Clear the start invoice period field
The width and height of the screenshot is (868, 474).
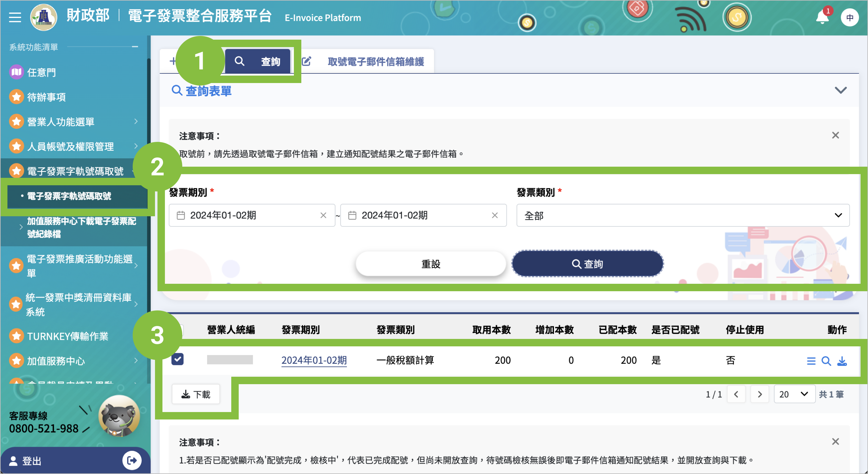click(323, 215)
